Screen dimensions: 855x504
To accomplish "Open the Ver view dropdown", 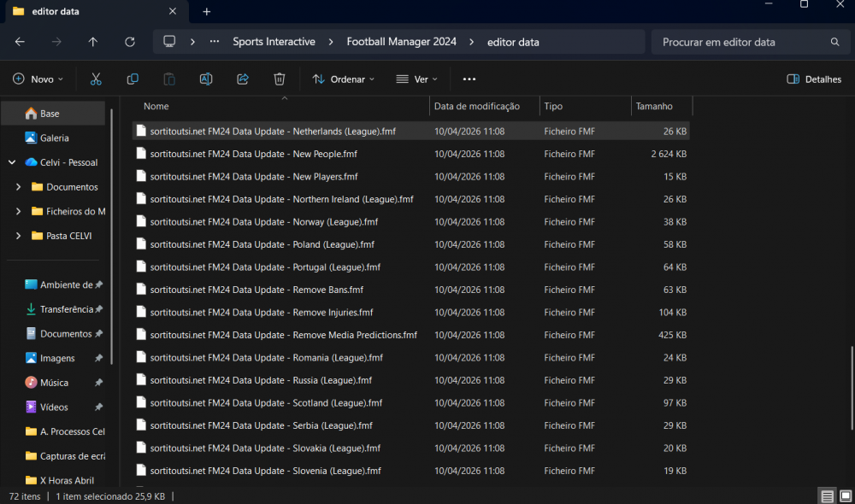I will click(x=417, y=79).
